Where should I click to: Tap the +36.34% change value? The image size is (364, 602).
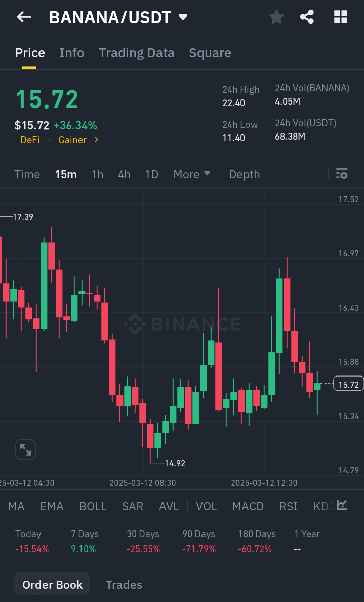[75, 125]
